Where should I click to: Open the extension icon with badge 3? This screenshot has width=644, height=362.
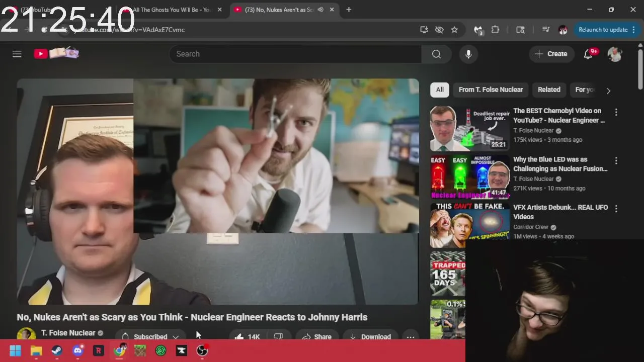coord(478,30)
